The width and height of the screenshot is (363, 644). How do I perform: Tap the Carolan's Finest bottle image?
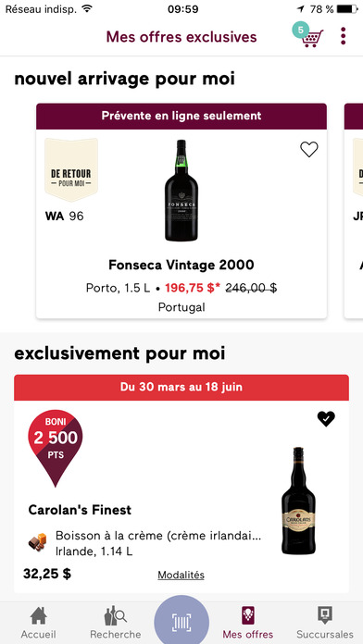pyautogui.click(x=298, y=501)
